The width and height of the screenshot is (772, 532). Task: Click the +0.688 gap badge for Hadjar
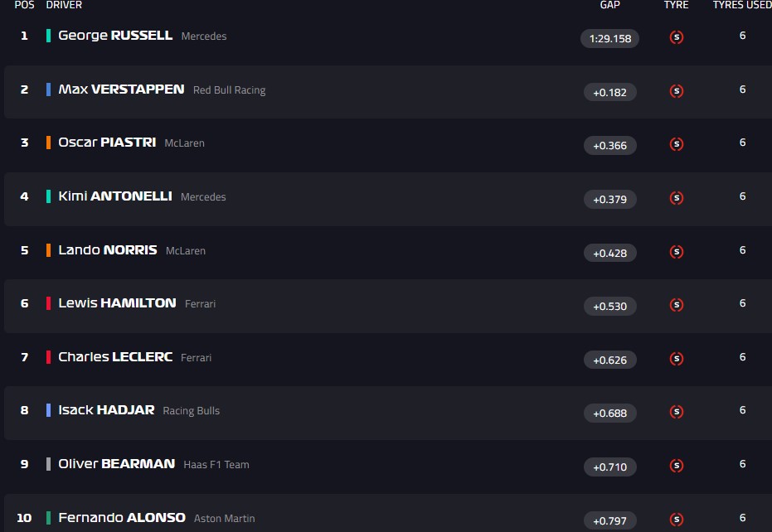tap(609, 413)
